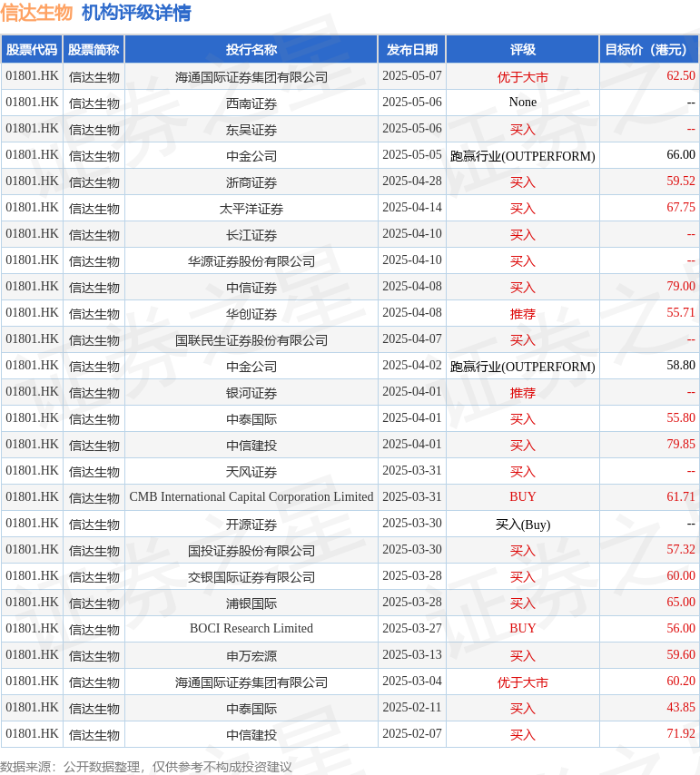Click the 评级 column header
The width and height of the screenshot is (700, 775).
click(x=523, y=49)
